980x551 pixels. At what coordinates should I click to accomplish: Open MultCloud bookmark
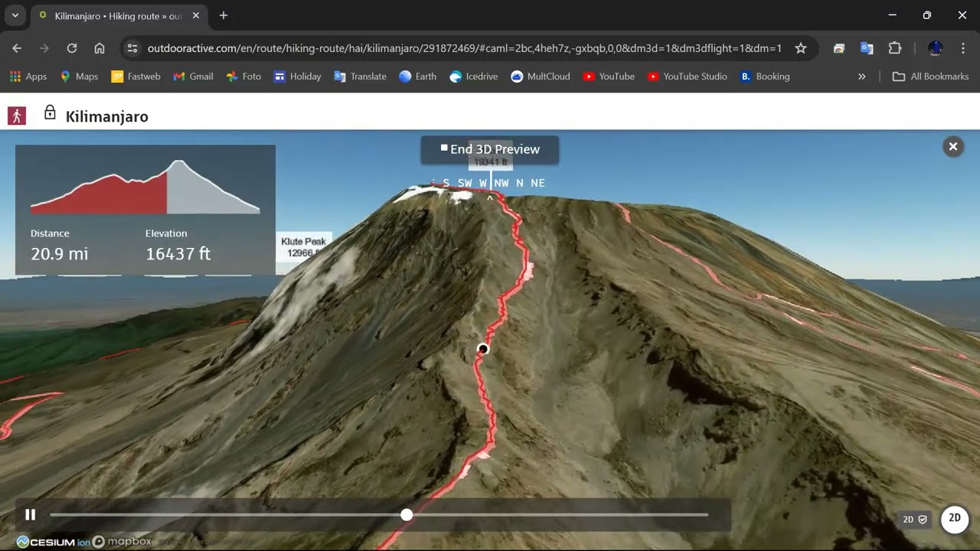click(x=541, y=77)
